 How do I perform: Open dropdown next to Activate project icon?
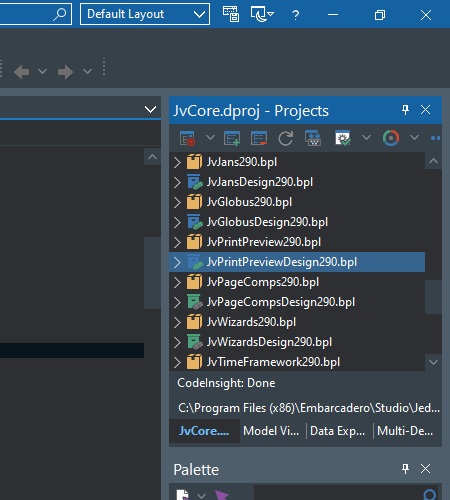click(210, 137)
